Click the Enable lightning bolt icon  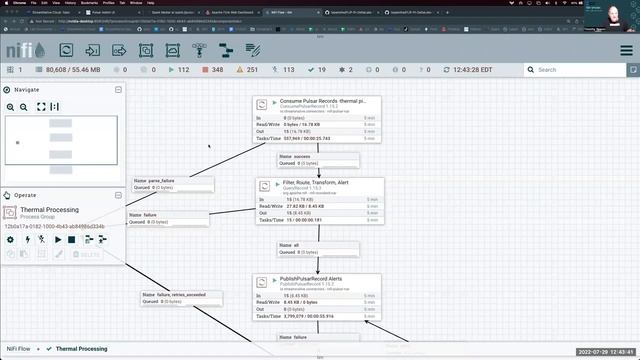click(27, 240)
